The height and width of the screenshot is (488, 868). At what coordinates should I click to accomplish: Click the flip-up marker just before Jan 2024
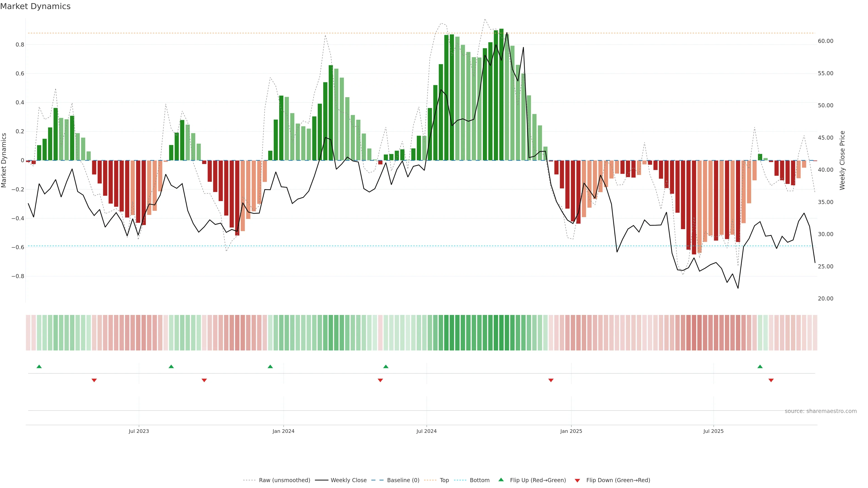tap(270, 366)
